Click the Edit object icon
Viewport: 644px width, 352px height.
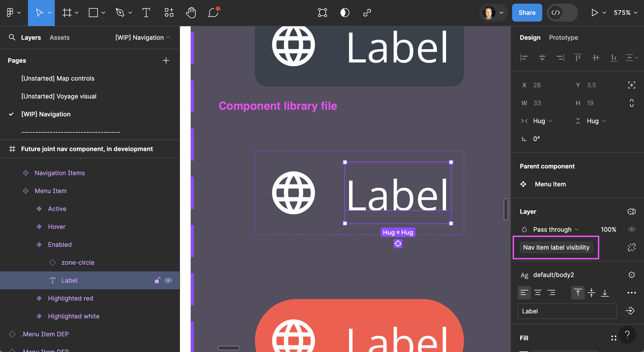[322, 13]
